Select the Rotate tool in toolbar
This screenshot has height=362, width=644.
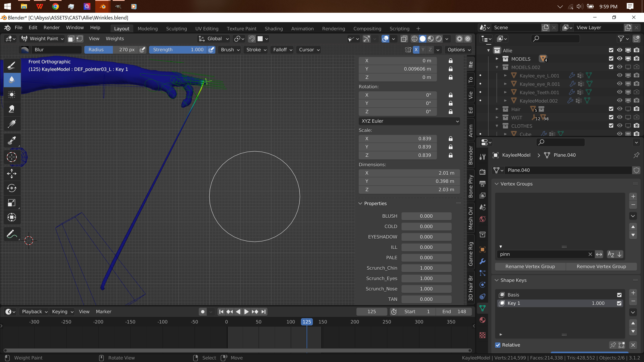pos(12,188)
